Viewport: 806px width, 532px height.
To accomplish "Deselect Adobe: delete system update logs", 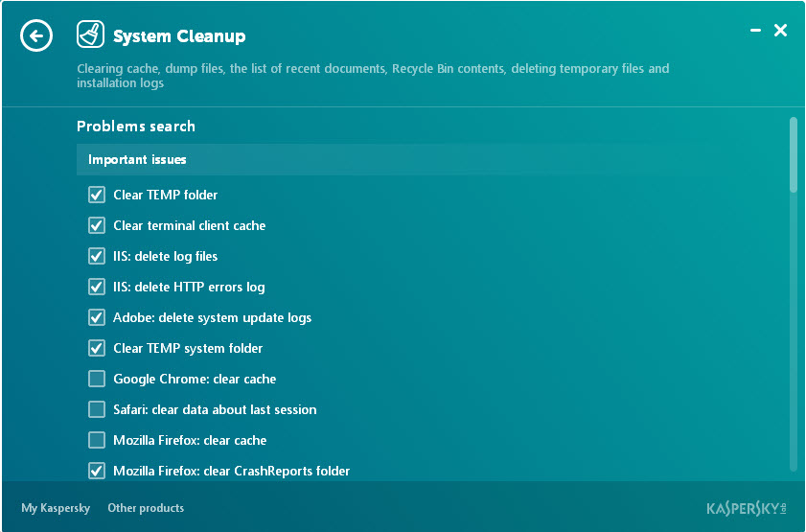I will pyautogui.click(x=97, y=317).
